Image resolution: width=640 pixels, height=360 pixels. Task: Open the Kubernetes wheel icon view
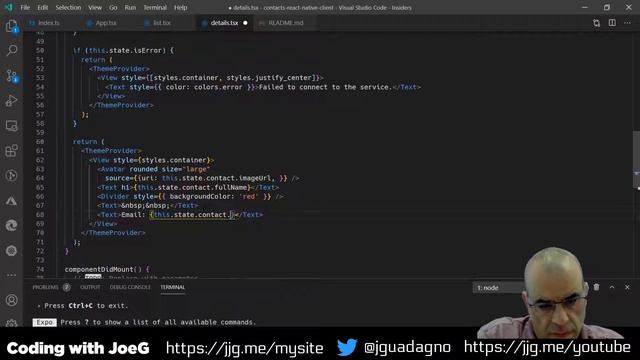click(x=11, y=251)
